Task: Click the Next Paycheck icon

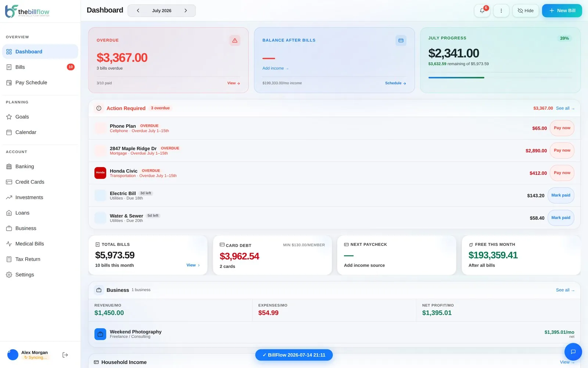Action: [x=346, y=244]
